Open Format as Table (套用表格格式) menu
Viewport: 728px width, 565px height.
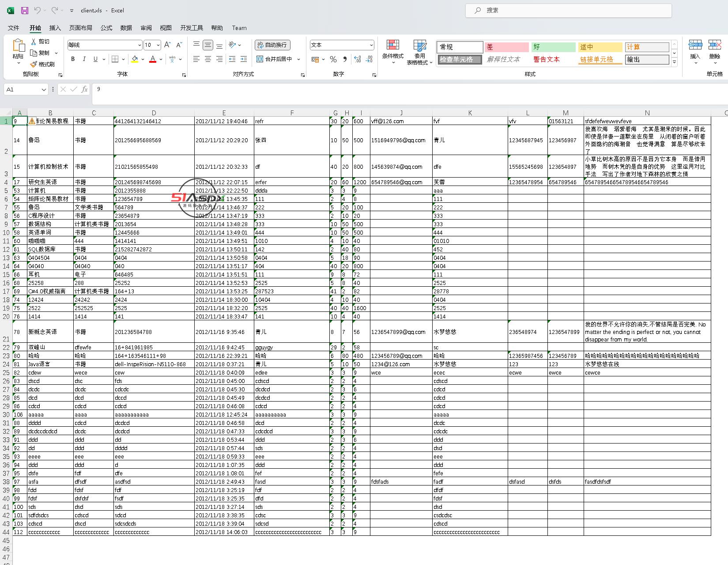[x=419, y=52]
